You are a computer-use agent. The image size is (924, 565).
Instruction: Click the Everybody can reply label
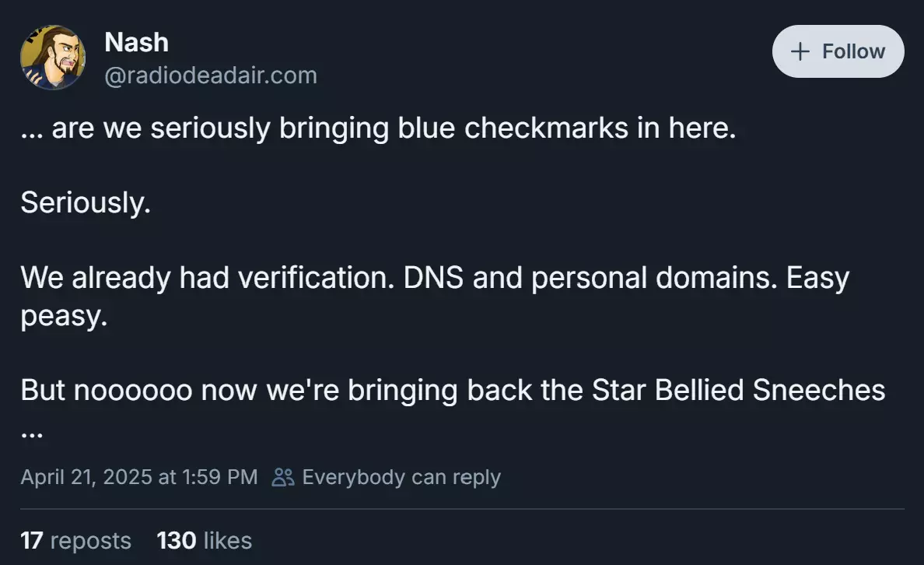pos(401,476)
